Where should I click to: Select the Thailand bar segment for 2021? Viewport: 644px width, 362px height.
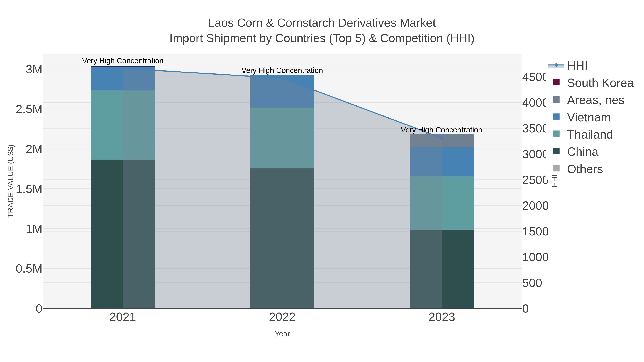coord(123,125)
